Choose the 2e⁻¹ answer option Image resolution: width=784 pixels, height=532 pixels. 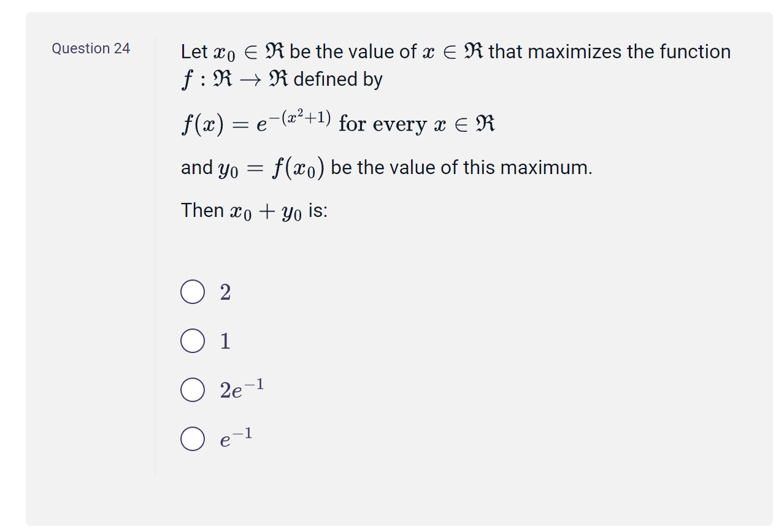tap(192, 390)
